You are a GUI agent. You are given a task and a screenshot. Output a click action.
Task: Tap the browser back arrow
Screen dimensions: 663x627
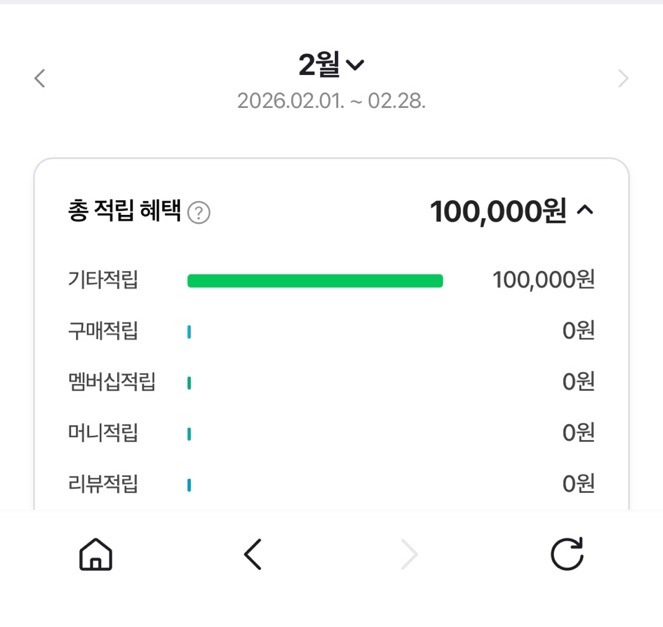tap(253, 554)
